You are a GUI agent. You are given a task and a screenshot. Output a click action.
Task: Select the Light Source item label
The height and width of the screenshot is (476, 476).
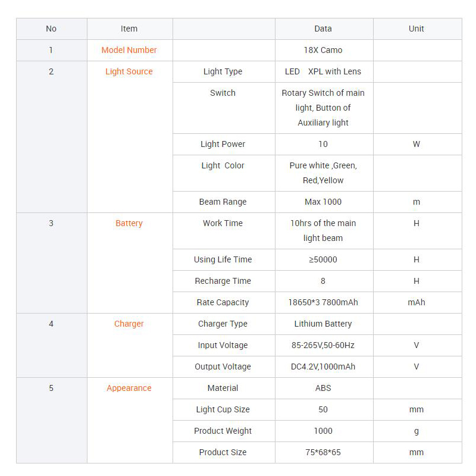click(x=129, y=71)
